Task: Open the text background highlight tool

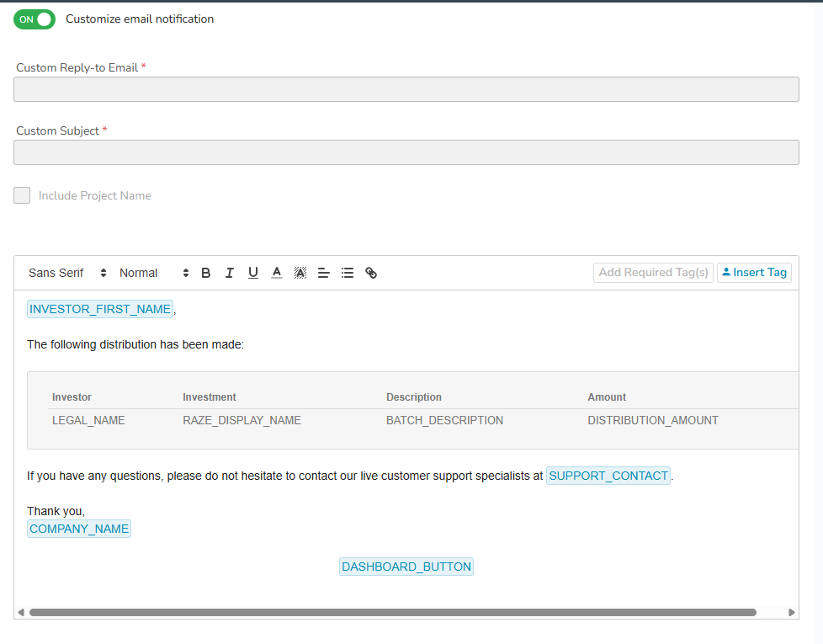Action: click(x=300, y=273)
